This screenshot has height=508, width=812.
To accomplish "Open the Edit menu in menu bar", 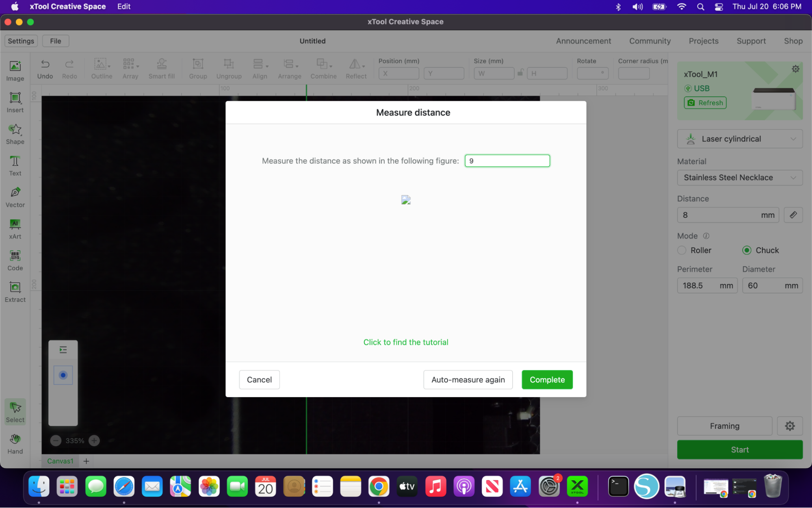I will coord(123,7).
